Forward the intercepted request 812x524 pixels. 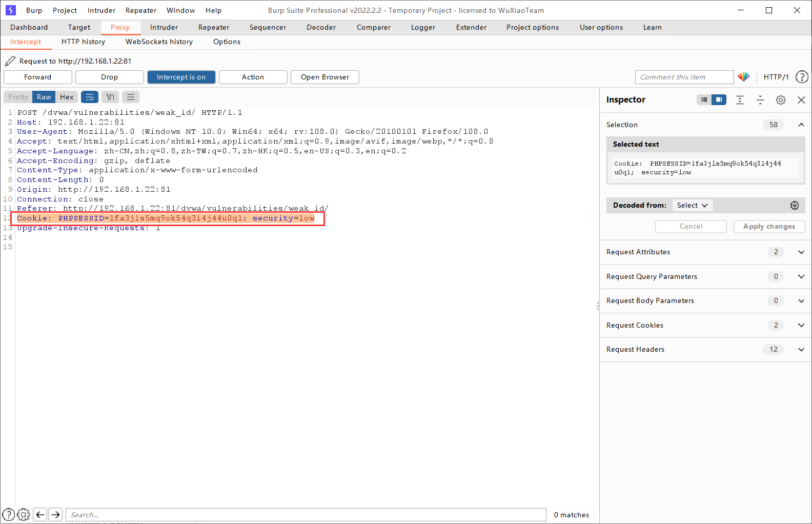(38, 77)
